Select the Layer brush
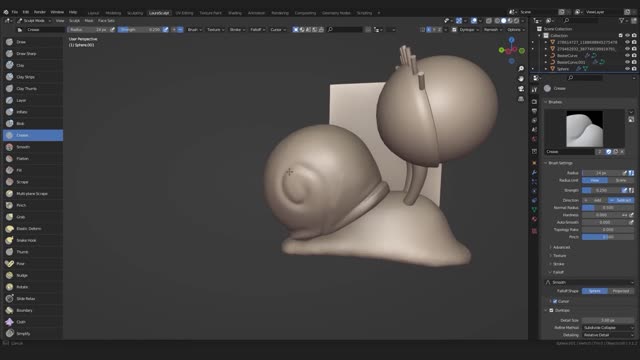Screen dimensions: 640x360 click(33, 100)
